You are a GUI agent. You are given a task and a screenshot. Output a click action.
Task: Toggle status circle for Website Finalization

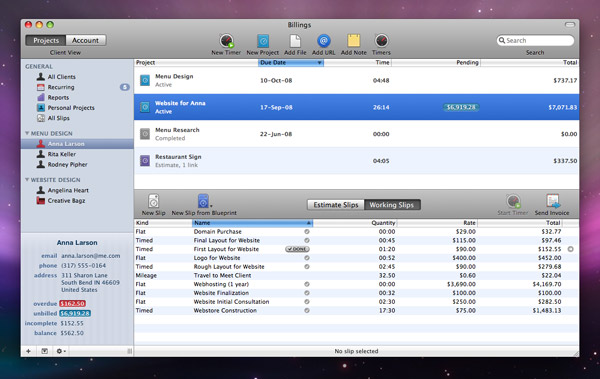[307, 293]
